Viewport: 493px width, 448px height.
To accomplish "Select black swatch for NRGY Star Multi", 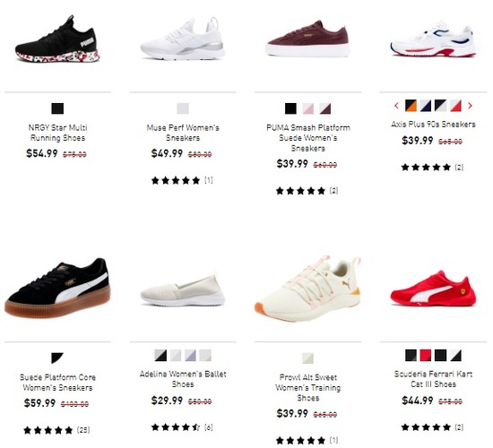I will (x=57, y=108).
